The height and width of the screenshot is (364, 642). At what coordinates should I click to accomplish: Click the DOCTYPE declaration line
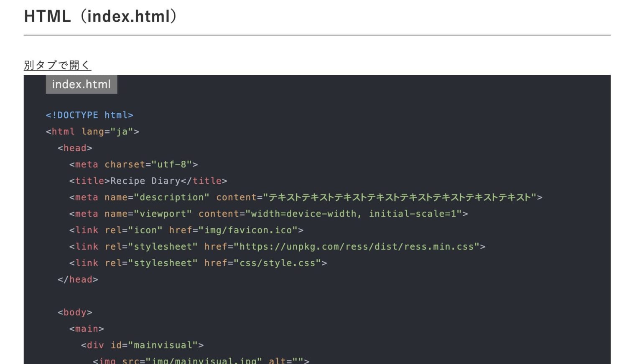pos(89,115)
